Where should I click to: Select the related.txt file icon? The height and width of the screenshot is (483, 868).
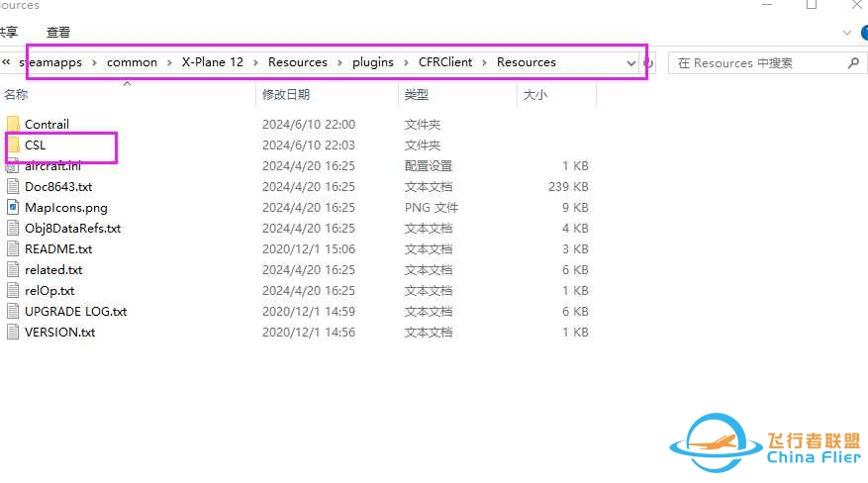click(13, 269)
